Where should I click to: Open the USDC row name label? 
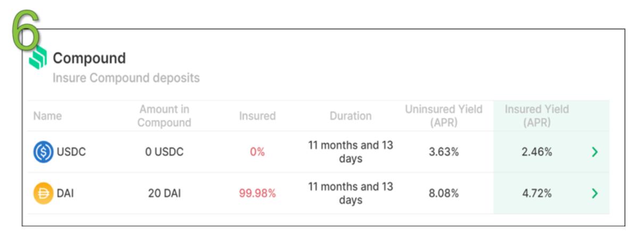(x=71, y=152)
